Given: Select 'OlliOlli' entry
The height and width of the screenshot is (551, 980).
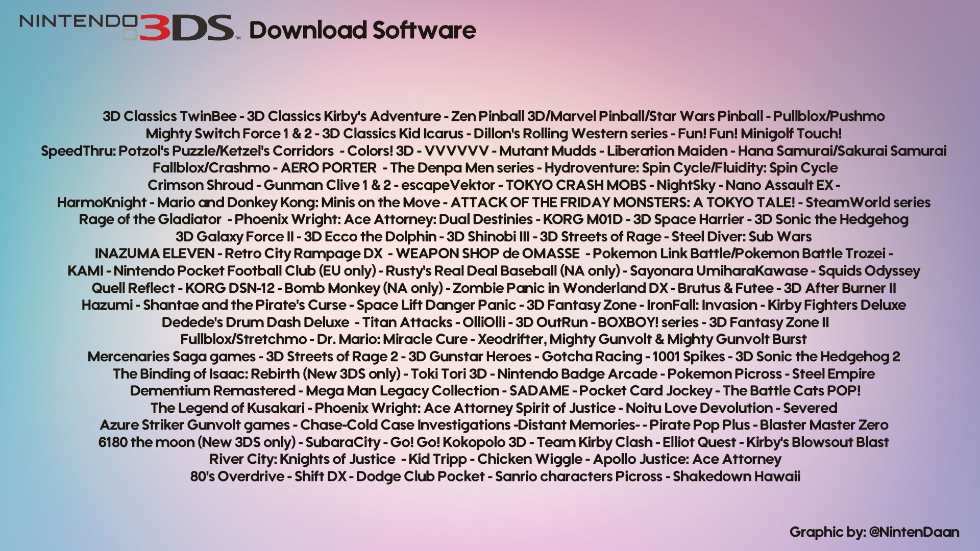Looking at the screenshot, I should [x=484, y=322].
